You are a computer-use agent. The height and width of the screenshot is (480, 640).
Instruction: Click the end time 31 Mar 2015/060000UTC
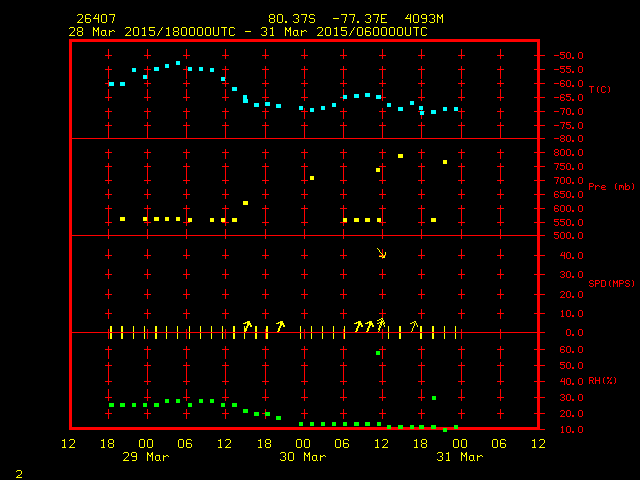coord(344,32)
